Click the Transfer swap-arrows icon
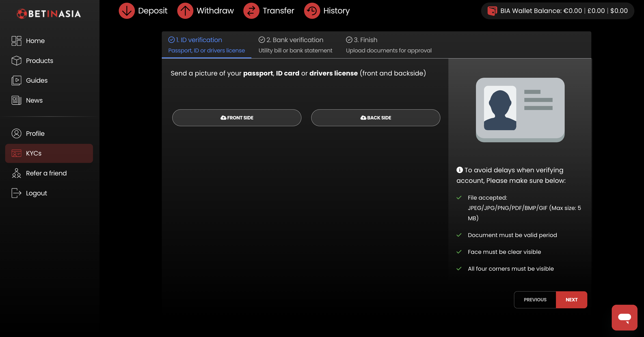Image resolution: width=644 pixels, height=337 pixels. pyautogui.click(x=251, y=11)
